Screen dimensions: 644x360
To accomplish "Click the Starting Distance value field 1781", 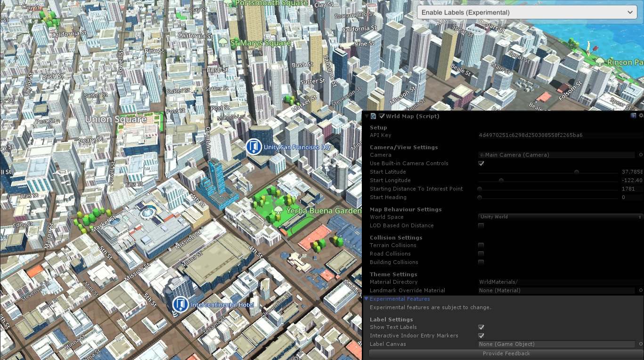I will click(x=632, y=189).
